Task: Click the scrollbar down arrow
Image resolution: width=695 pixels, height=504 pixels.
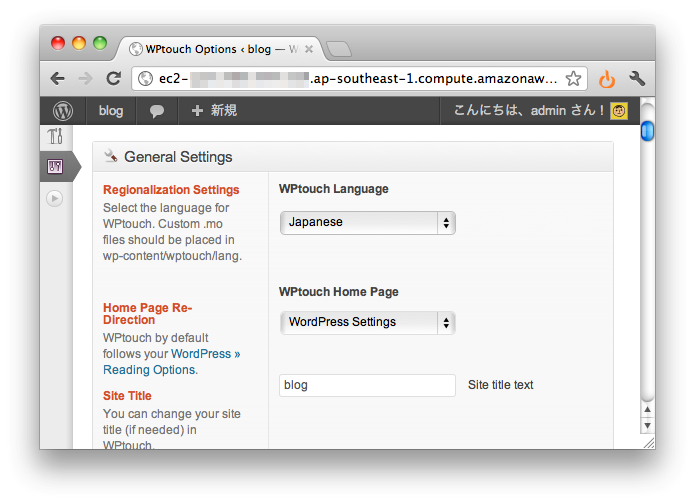Action: pyautogui.click(x=648, y=426)
